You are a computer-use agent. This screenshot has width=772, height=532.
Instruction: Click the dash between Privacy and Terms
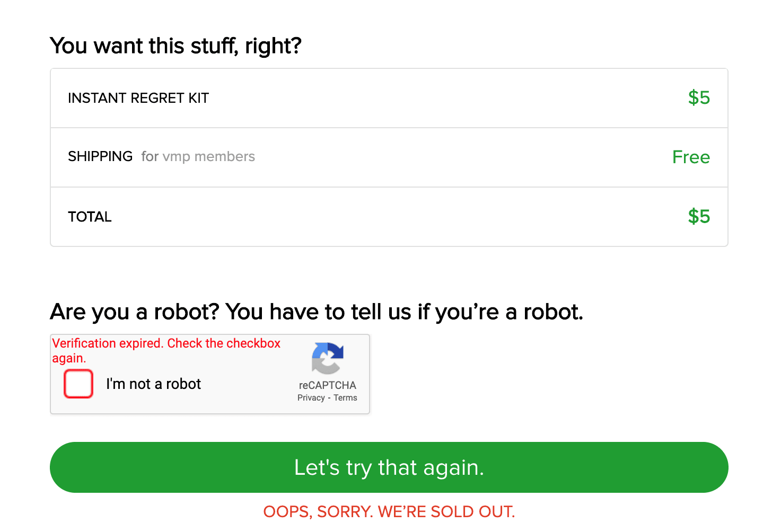point(329,398)
